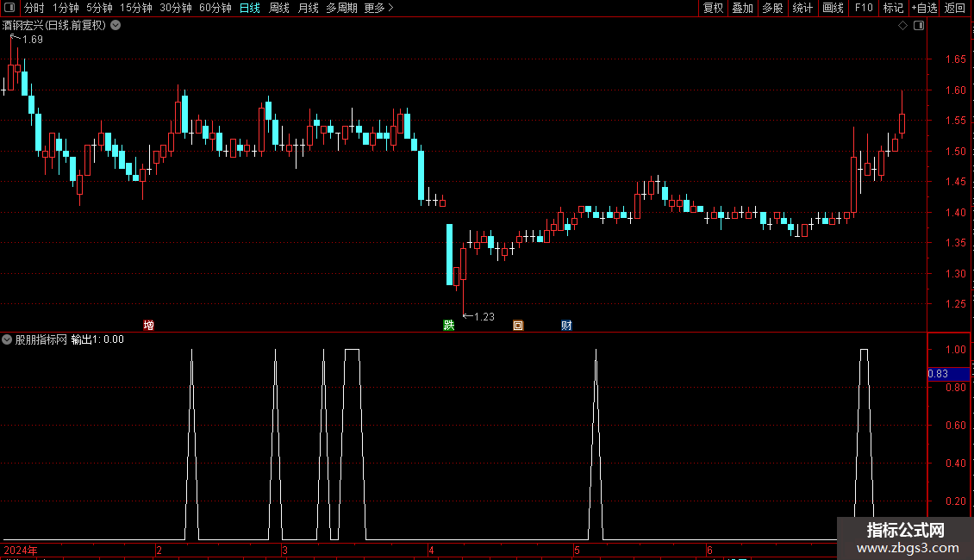
Task: Click the panel layout icon at top-left
Action: [x=9, y=8]
